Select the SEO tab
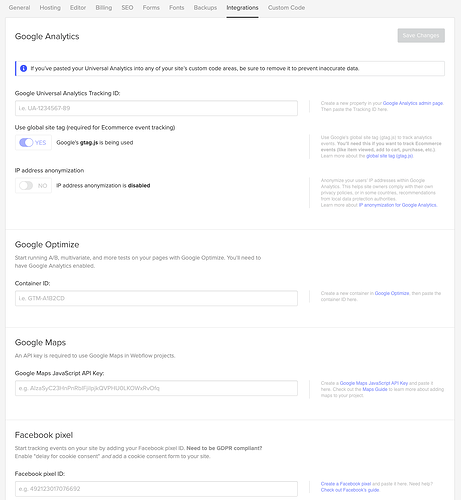Screen dimensions: 461x500 127,8
